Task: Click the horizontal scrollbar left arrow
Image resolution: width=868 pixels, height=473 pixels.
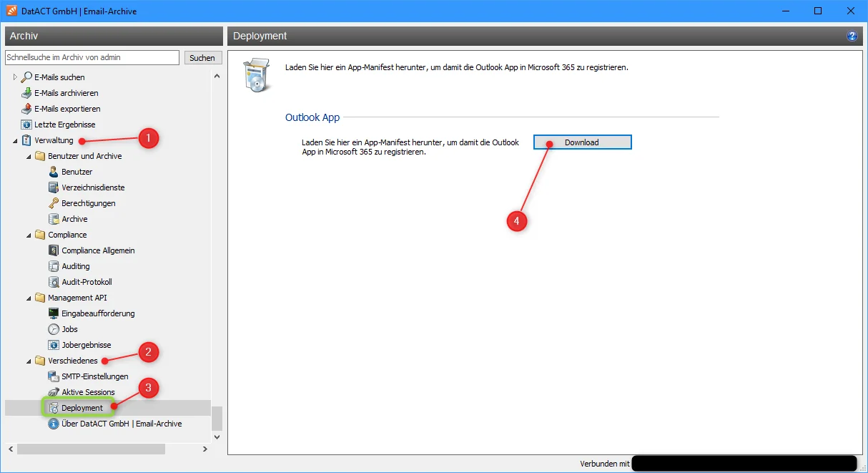Action: (11, 449)
